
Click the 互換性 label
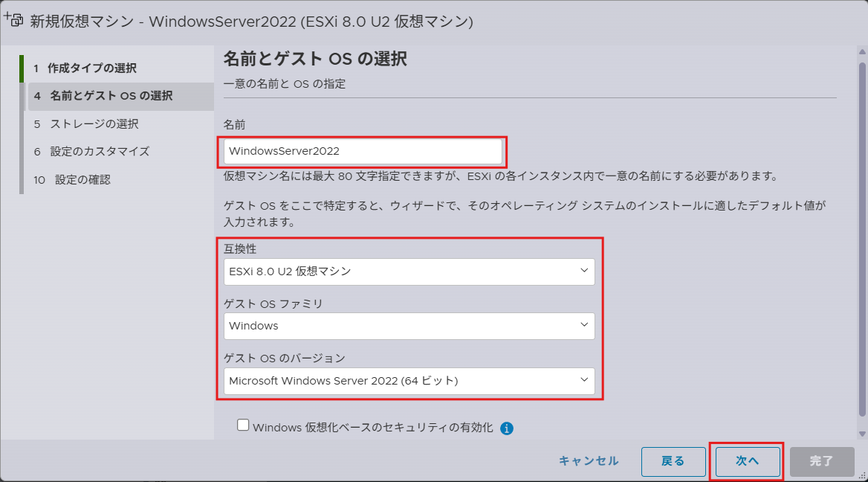[x=240, y=248]
